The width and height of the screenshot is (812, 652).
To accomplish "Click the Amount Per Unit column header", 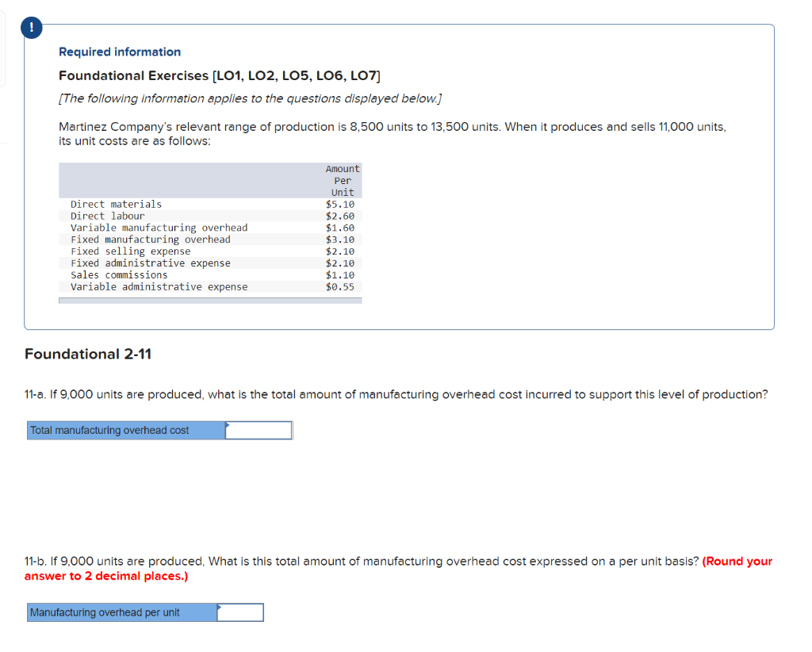I will click(343, 180).
